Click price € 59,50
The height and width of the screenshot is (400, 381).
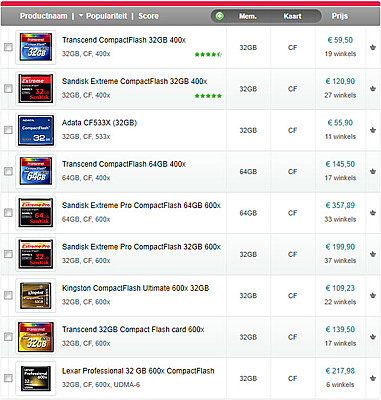pos(340,40)
